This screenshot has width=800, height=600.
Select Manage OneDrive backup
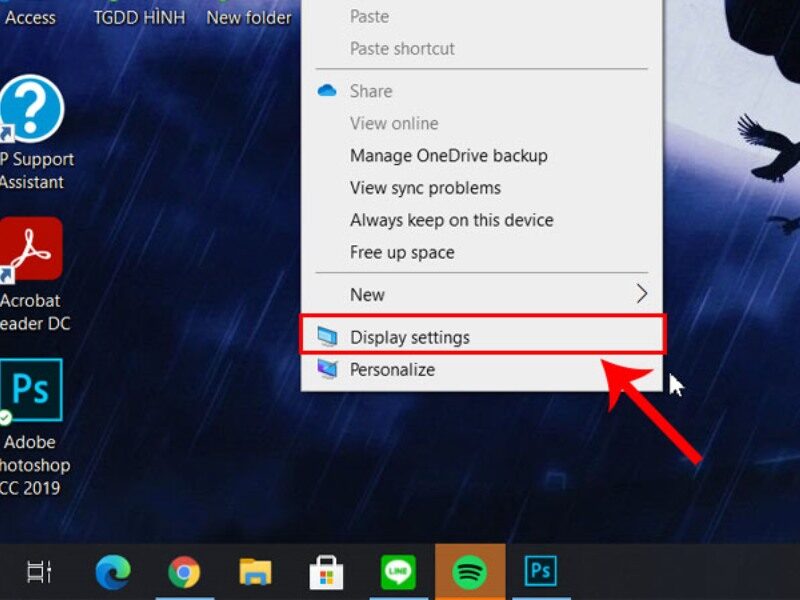click(x=448, y=155)
